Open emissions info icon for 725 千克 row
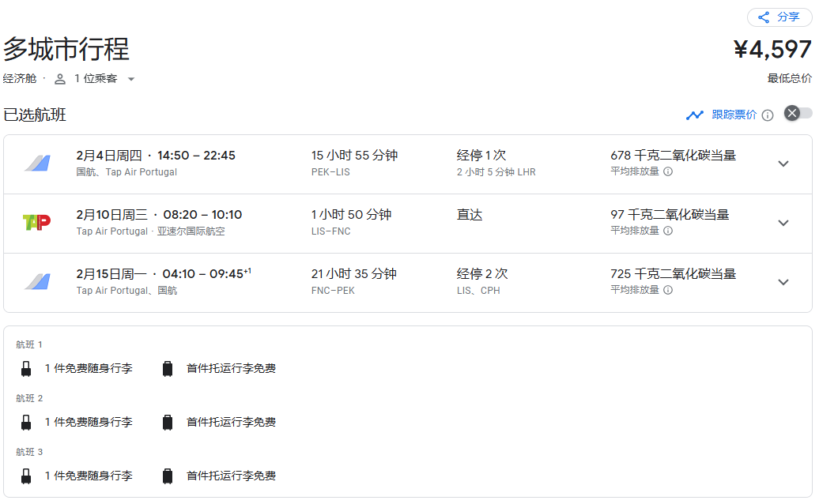The height and width of the screenshot is (504, 819). 668,290
